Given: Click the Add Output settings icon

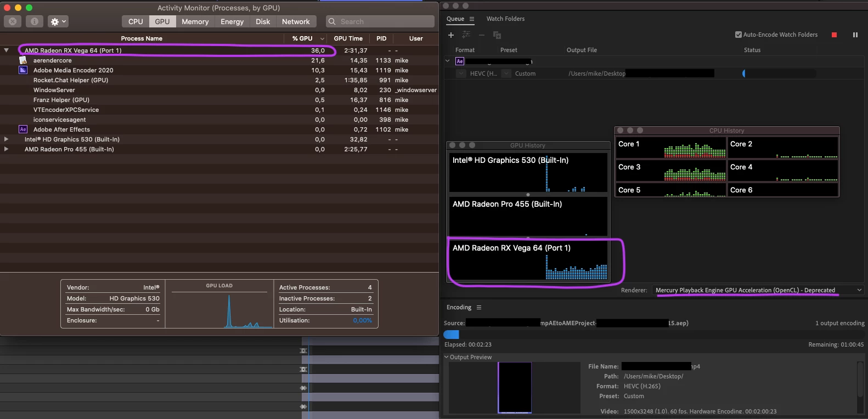Looking at the screenshot, I should pyautogui.click(x=466, y=35).
